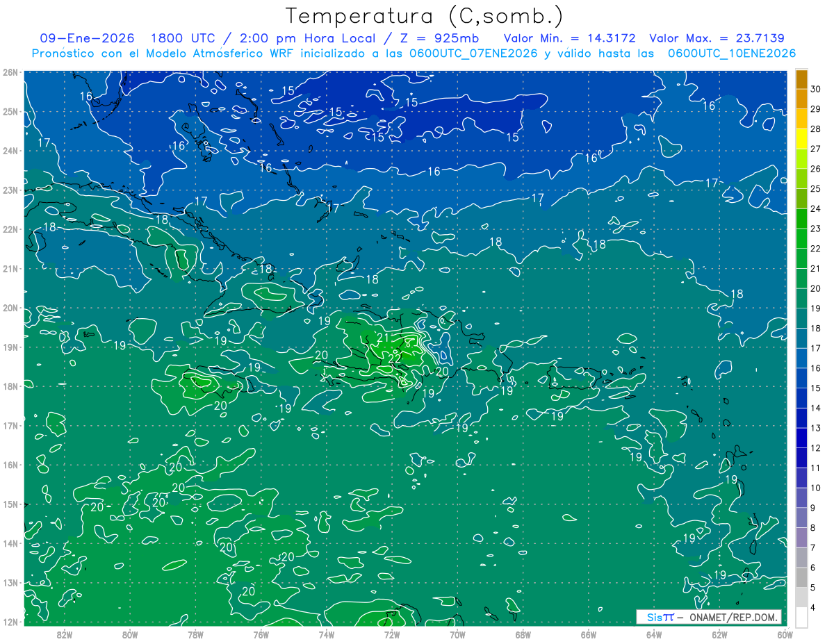834x644 pixels.
Task: Click the '20N' latitude axis label
Action: 10,308
